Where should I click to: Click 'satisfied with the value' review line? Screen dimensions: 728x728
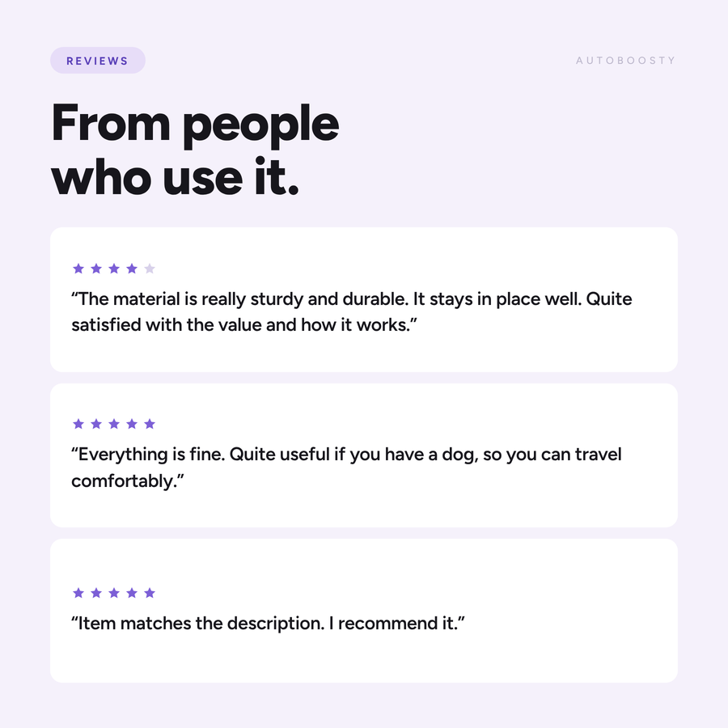(x=244, y=325)
